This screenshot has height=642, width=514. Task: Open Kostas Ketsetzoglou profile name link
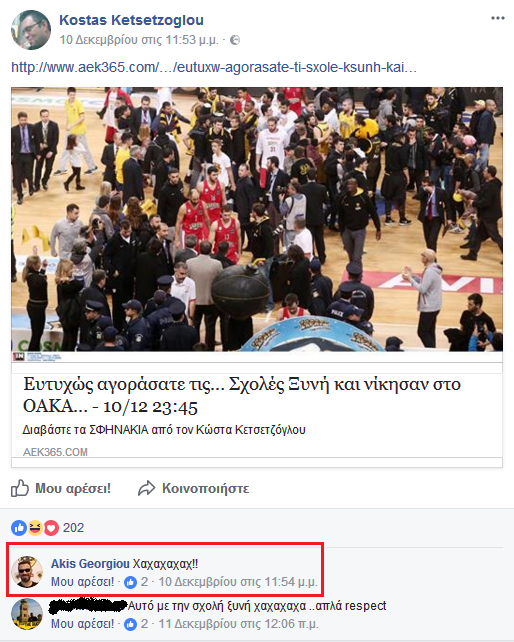pos(131,20)
